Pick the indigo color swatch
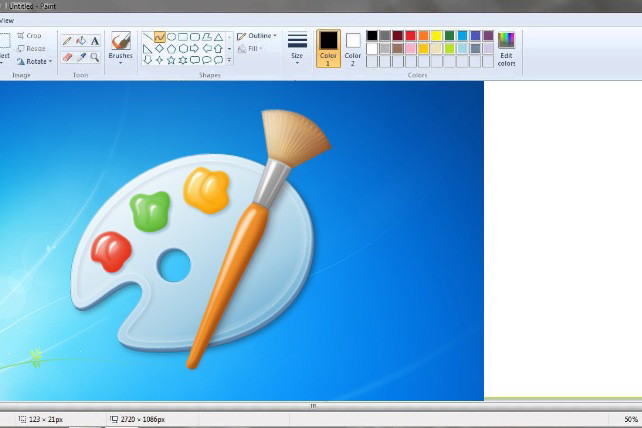Viewport: 642px width, 428px height. point(475,36)
